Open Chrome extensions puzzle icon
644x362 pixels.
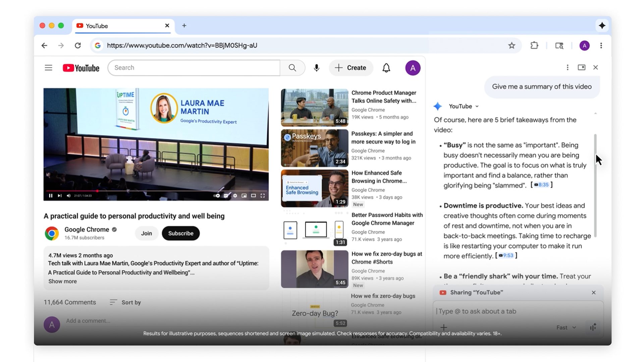tap(534, 46)
